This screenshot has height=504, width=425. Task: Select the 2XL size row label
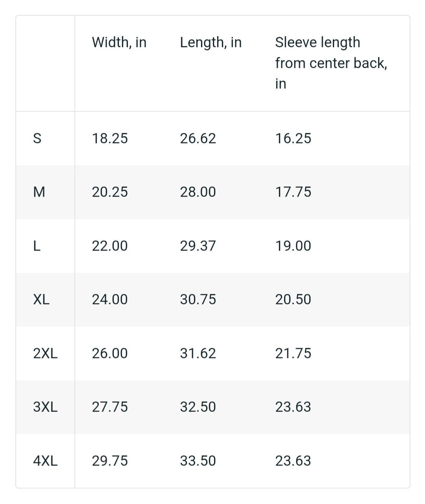pyautogui.click(x=45, y=353)
